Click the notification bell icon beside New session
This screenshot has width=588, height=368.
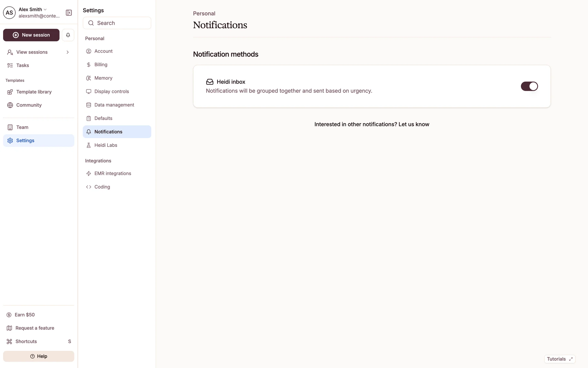[68, 35]
